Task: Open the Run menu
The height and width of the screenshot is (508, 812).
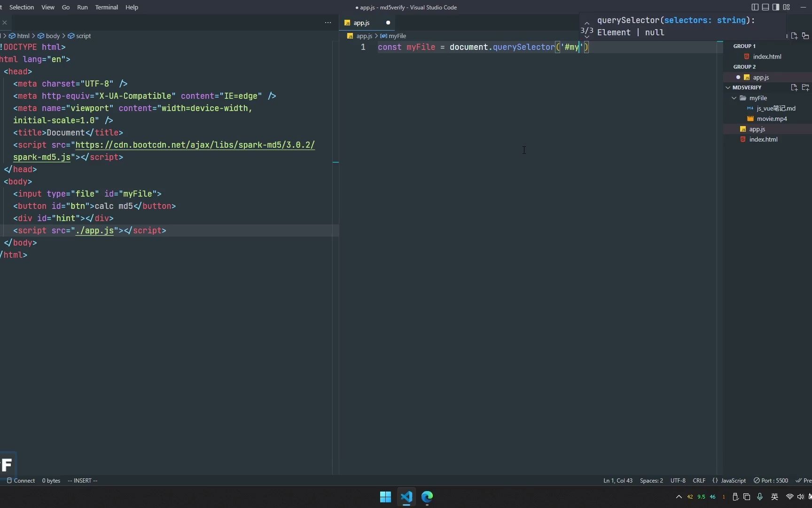Action: pos(82,7)
